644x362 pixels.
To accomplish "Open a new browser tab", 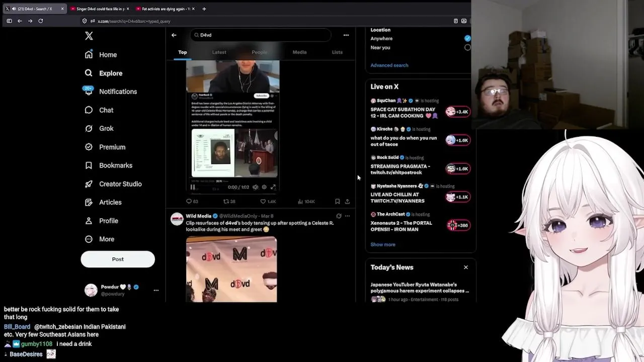I will click(204, 9).
